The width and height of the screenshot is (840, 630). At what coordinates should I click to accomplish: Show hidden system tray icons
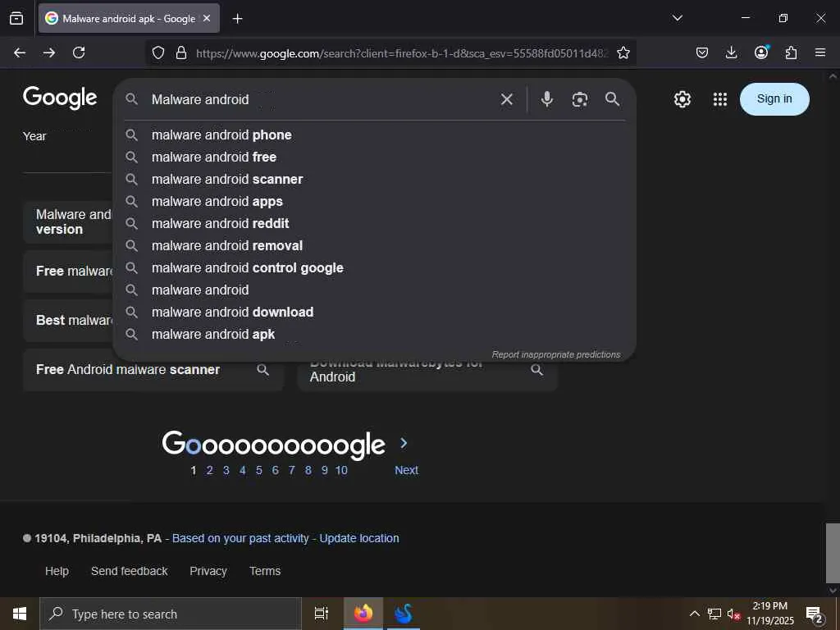[694, 614]
